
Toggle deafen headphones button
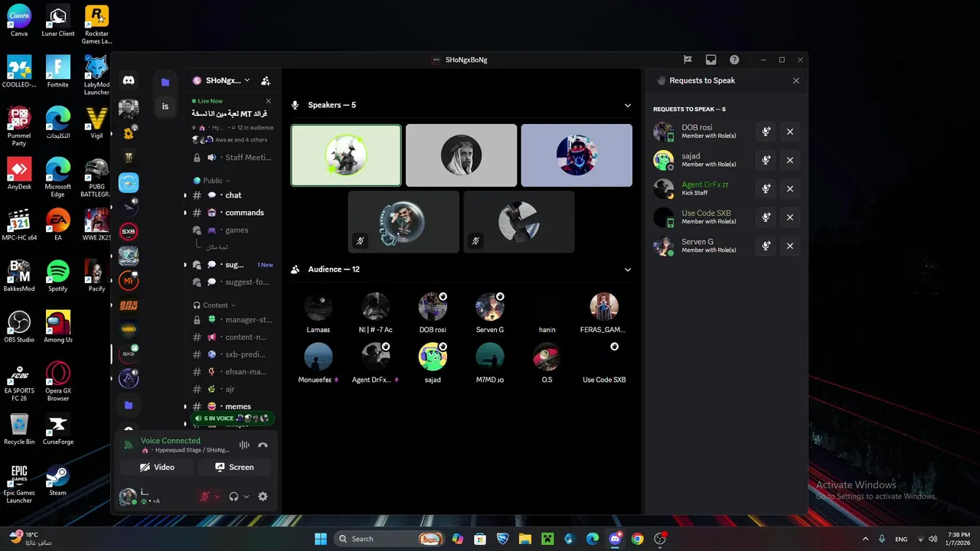click(234, 497)
